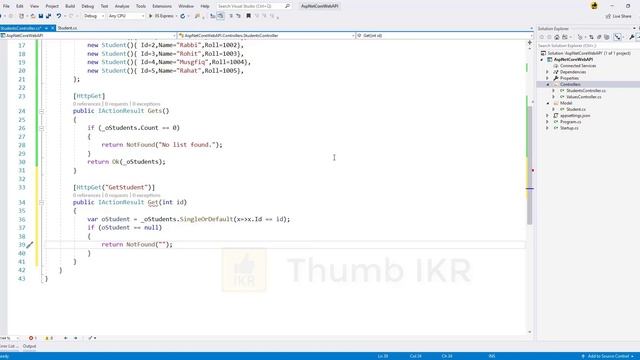The height and width of the screenshot is (360, 640).
Task: Open the Get(int id) member dropdown
Action: (x=445, y=36)
